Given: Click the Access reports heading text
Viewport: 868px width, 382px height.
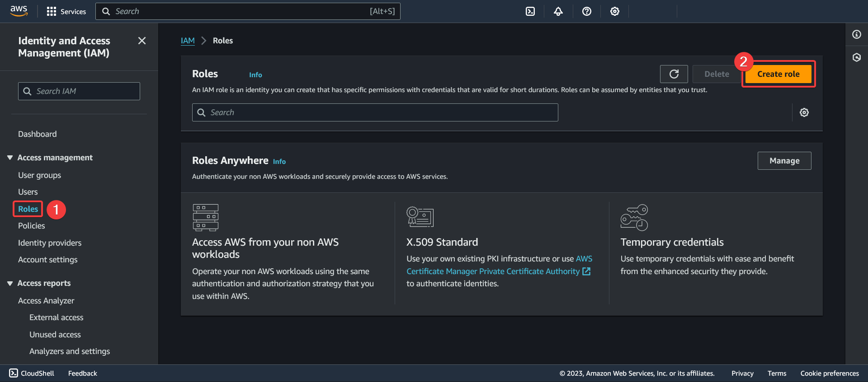Looking at the screenshot, I should [44, 283].
